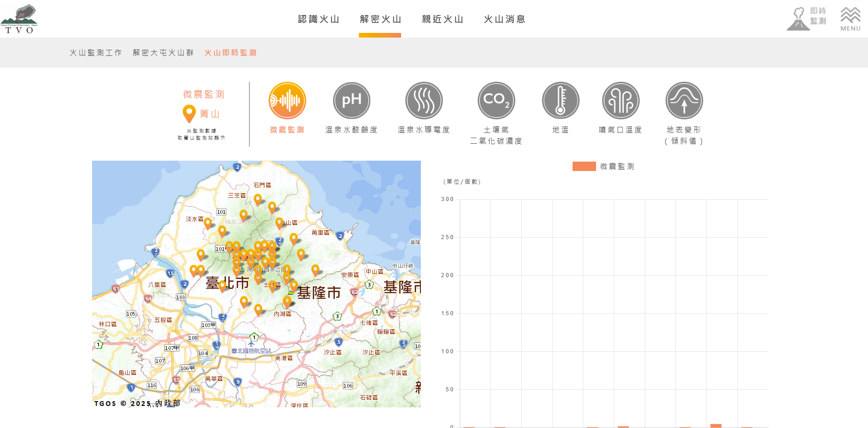Select the pH 温泉水酸鹼度 icon

(351, 101)
